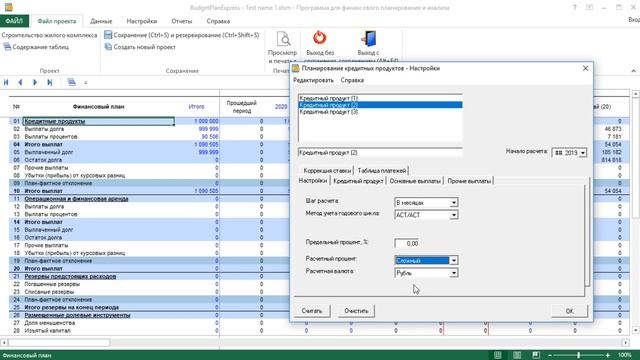Click the zoom in plus button
The width and height of the screenshot is (640, 360).
coord(608,356)
